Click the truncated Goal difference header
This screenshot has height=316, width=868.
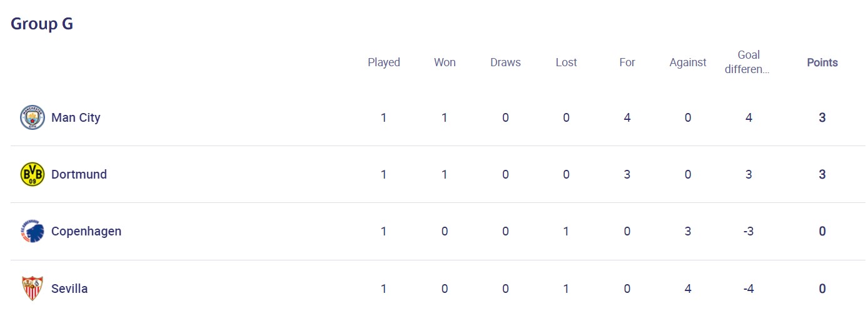[748, 62]
